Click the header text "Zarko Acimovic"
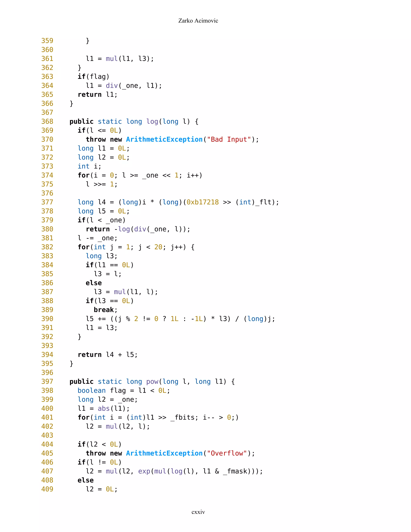The height and width of the screenshot is (532, 411). coord(198,21)
